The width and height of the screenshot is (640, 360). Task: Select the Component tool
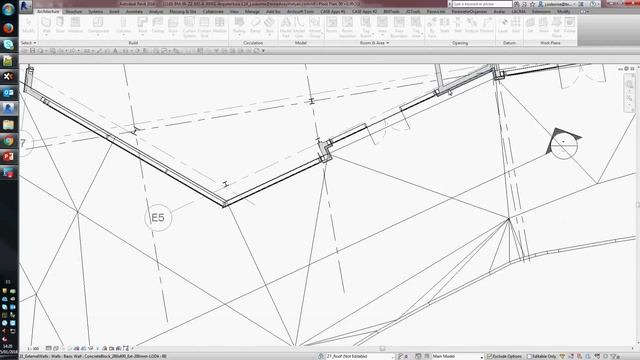(98, 24)
